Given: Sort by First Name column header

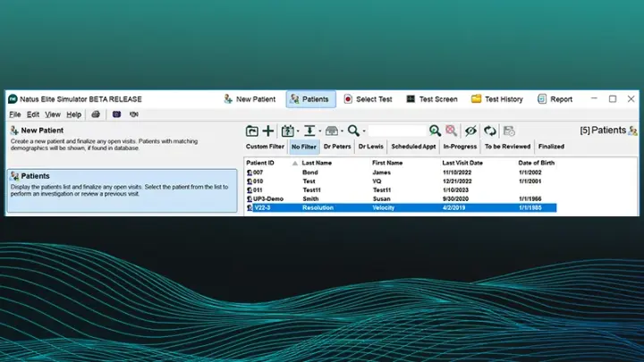Looking at the screenshot, I should (387, 163).
